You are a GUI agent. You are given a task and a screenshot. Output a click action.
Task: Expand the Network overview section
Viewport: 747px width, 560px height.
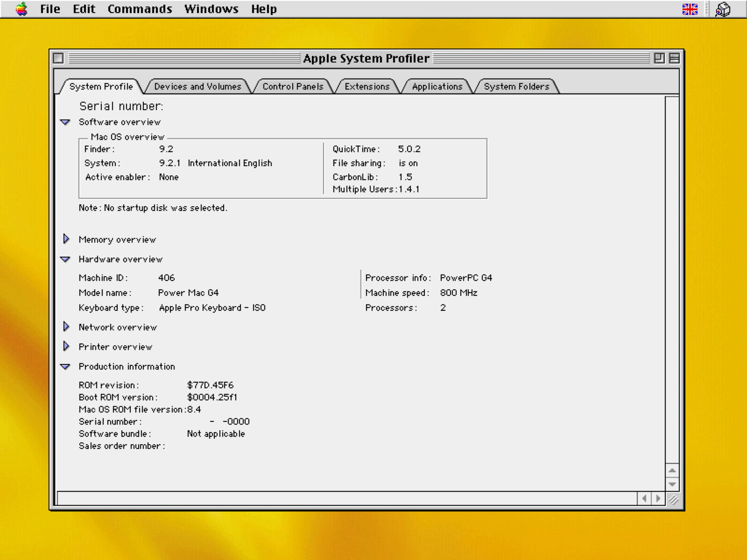pos(66,327)
